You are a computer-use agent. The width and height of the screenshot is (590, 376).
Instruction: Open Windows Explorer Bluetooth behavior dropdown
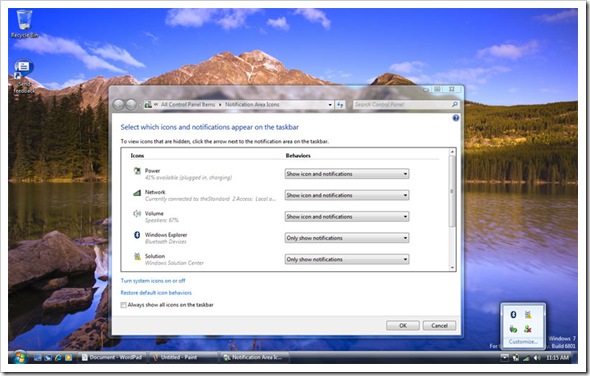347,238
